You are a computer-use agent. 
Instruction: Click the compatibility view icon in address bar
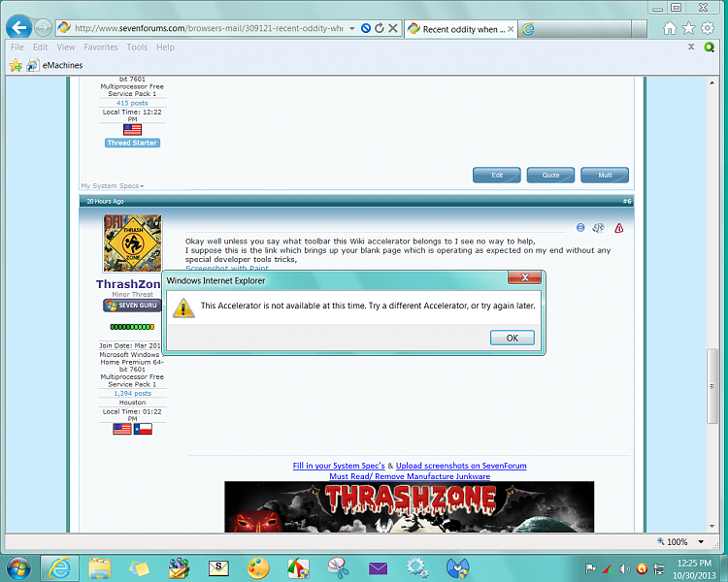tap(366, 28)
